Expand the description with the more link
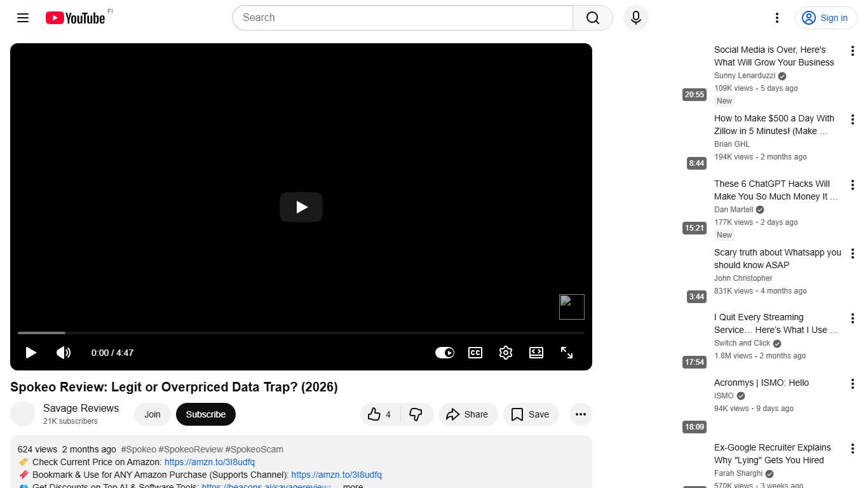 click(x=352, y=485)
